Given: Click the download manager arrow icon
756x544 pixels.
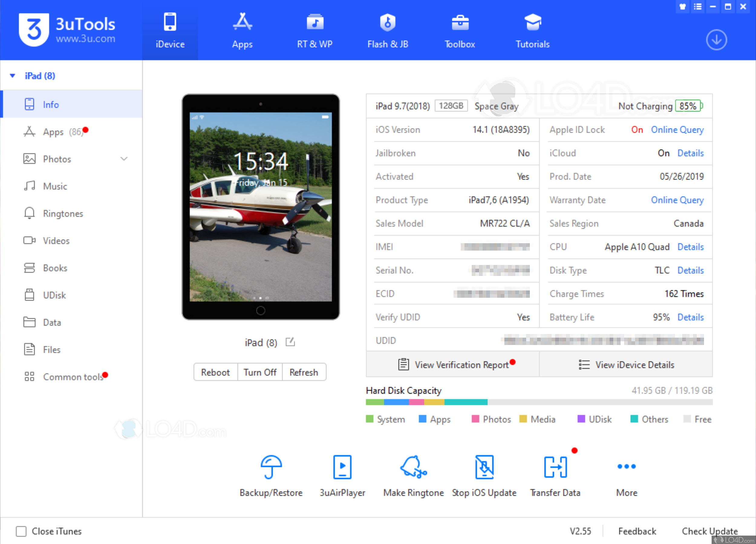Looking at the screenshot, I should [x=716, y=40].
